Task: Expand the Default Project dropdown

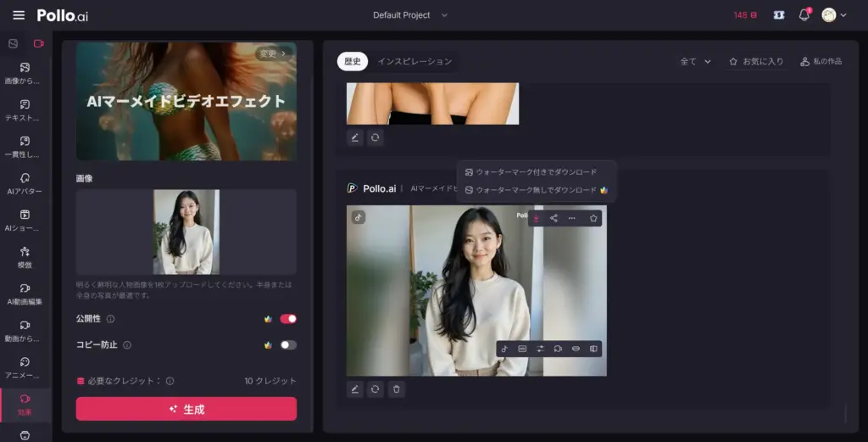Action: pos(410,15)
